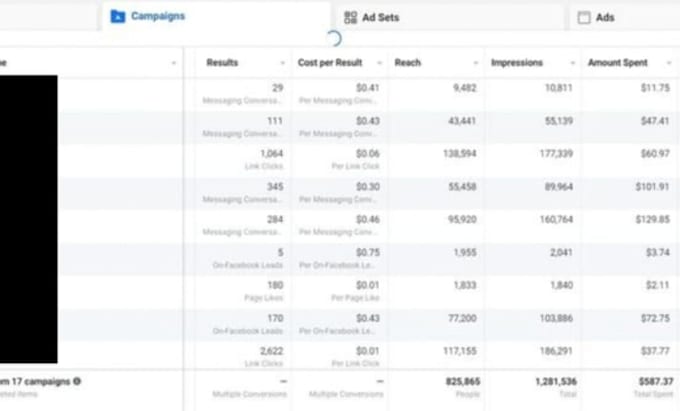
Task: Click the cost per result $0.06
Action: coord(368,153)
